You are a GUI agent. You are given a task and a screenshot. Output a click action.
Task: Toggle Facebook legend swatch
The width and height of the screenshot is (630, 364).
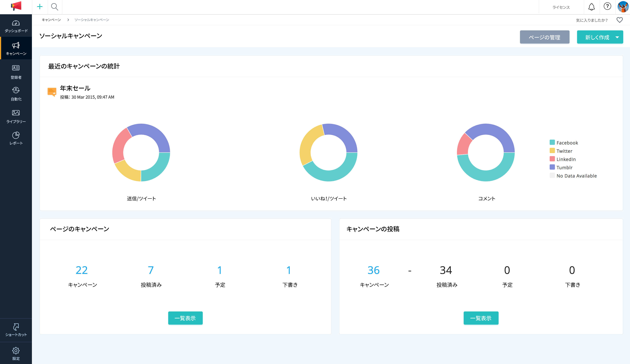coord(552,142)
